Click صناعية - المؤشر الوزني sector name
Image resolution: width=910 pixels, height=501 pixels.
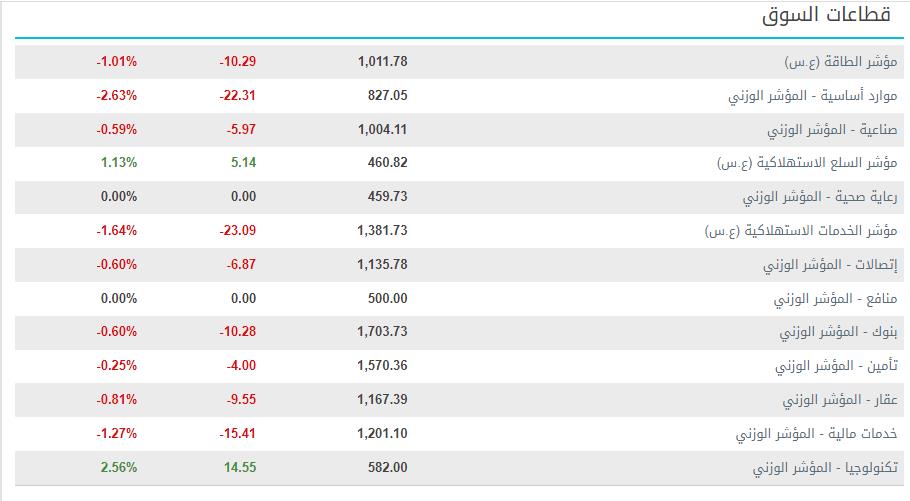(x=832, y=129)
